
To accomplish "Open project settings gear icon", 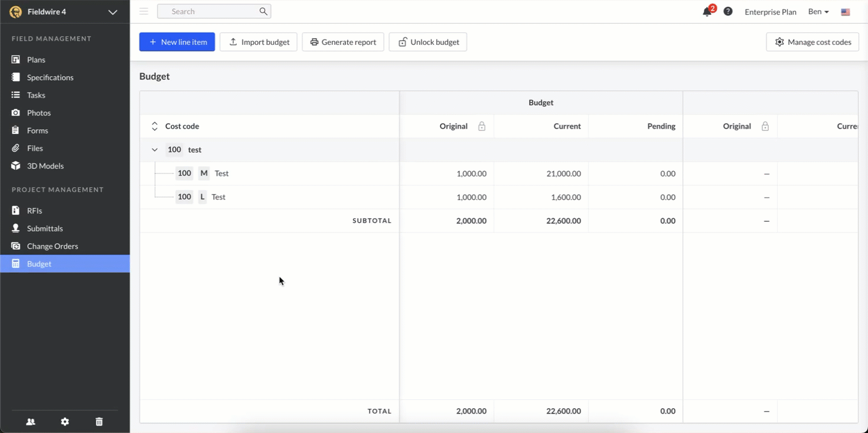I will pyautogui.click(x=65, y=422).
